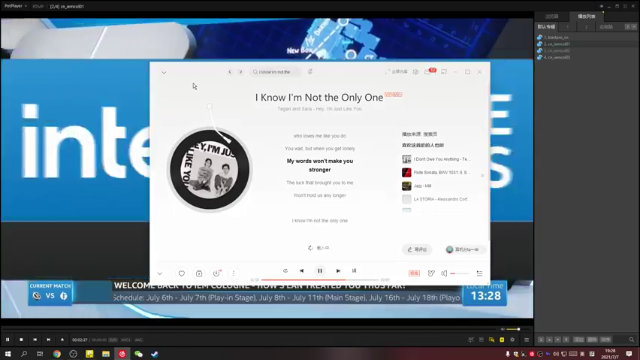Screen dimensions: 640x360
Task: Collapse the song detail view with top chevron
Action: point(164,72)
